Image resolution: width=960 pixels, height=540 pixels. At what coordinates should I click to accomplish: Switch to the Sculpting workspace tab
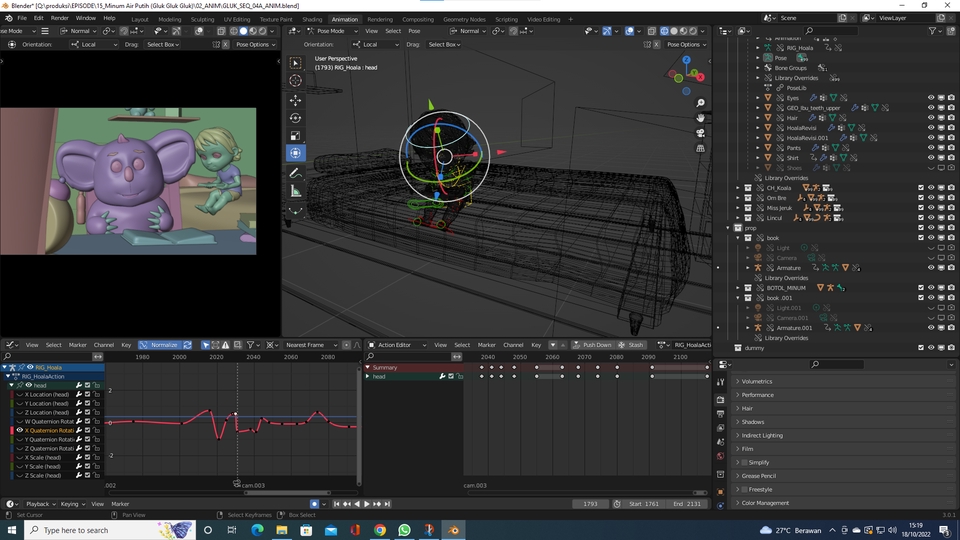(x=202, y=19)
